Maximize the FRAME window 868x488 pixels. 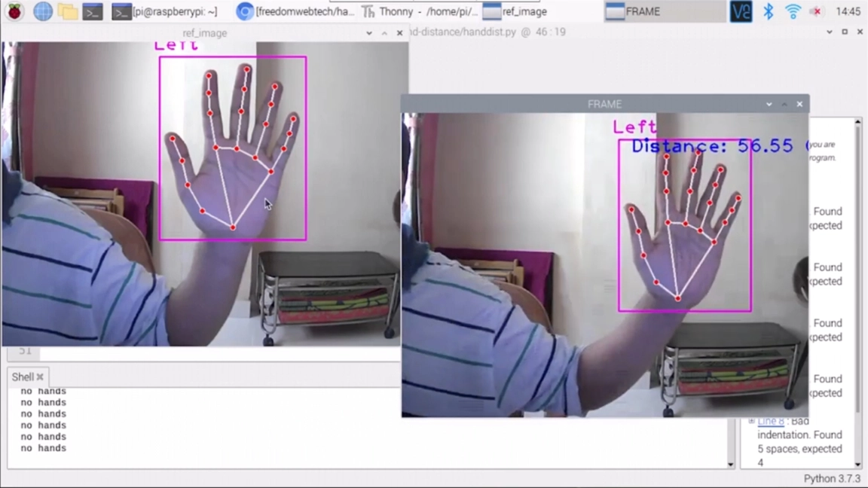[x=784, y=104]
